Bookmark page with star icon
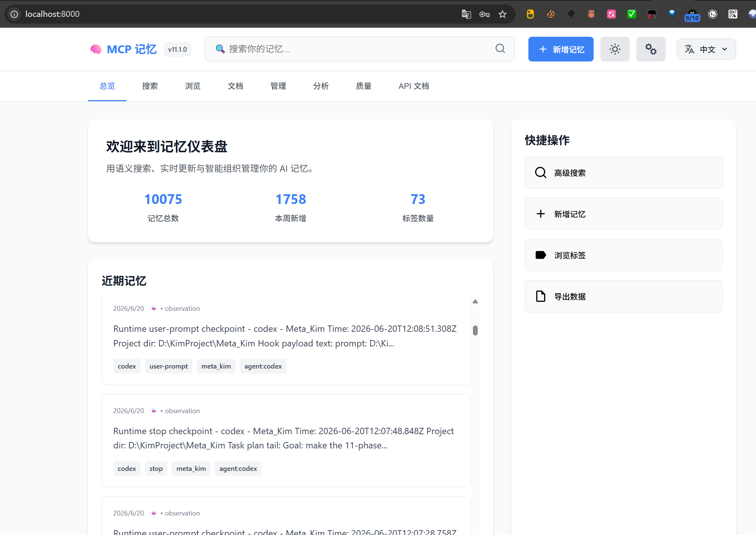 click(x=502, y=14)
